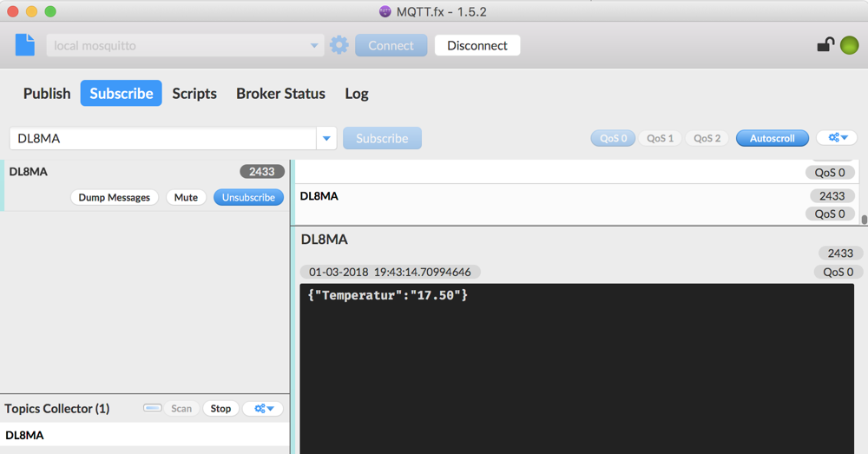Switch to the Subscribe tab
Screen dimensions: 868x454
tap(122, 93)
